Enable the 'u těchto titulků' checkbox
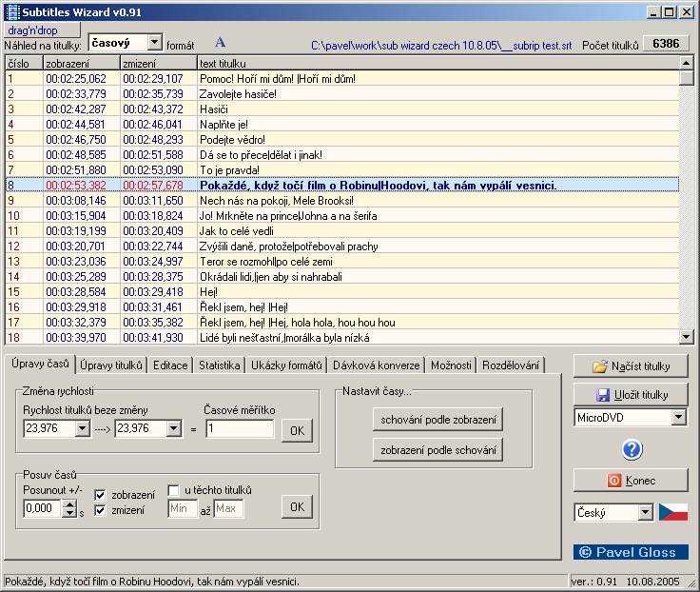 (x=173, y=490)
